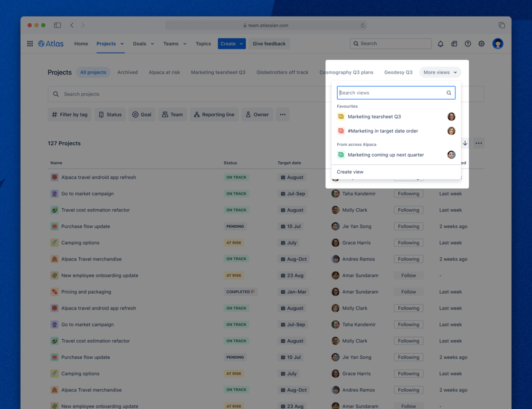Open the Projects navigation dropdown
The image size is (532, 409).
pos(110,43)
